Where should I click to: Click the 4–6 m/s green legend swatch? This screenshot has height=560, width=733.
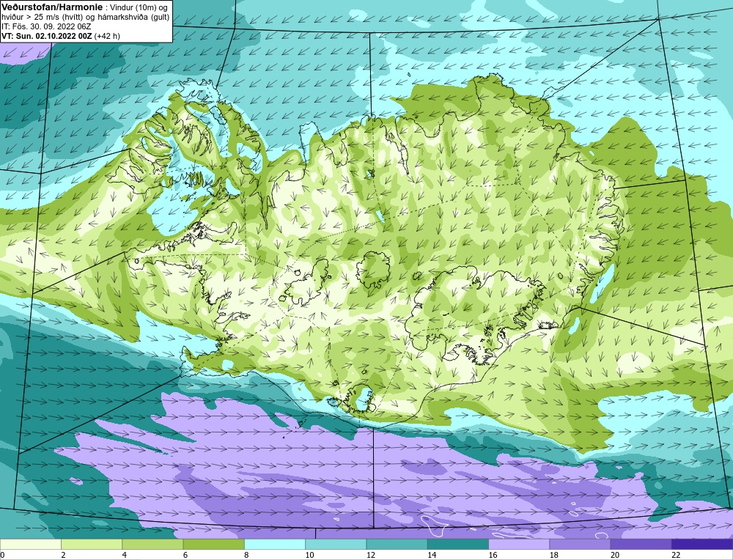153,544
